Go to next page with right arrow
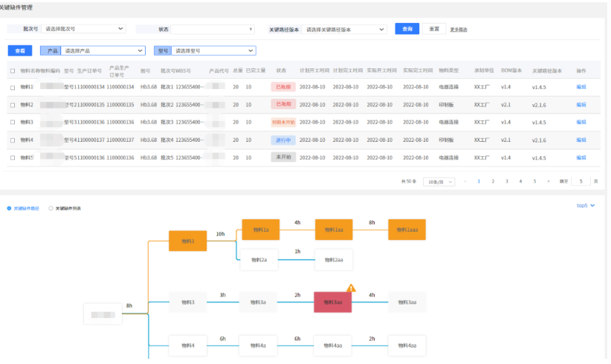This screenshot has height=364, width=611. tap(549, 181)
